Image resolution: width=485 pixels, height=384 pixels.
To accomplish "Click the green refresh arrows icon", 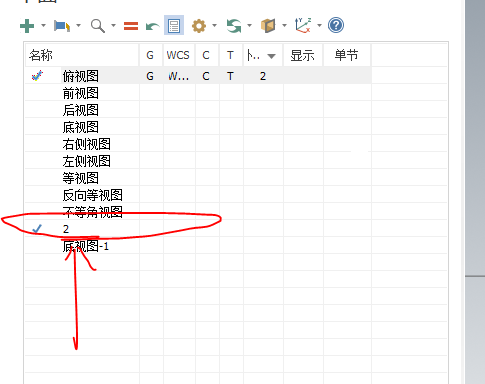I will 234,26.
